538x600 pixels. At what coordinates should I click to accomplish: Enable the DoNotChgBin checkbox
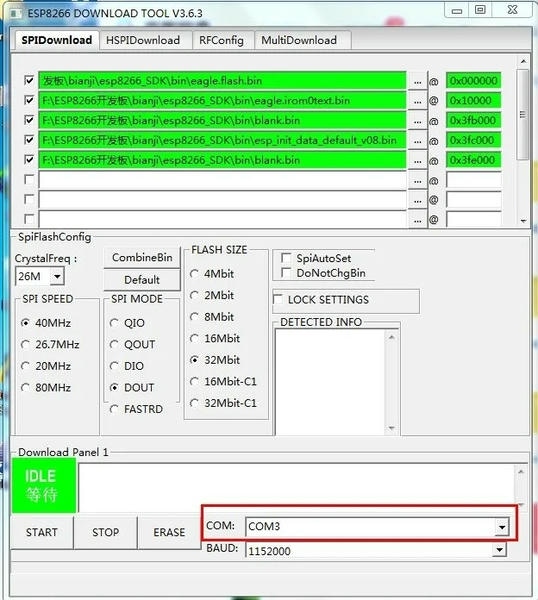pos(286,273)
